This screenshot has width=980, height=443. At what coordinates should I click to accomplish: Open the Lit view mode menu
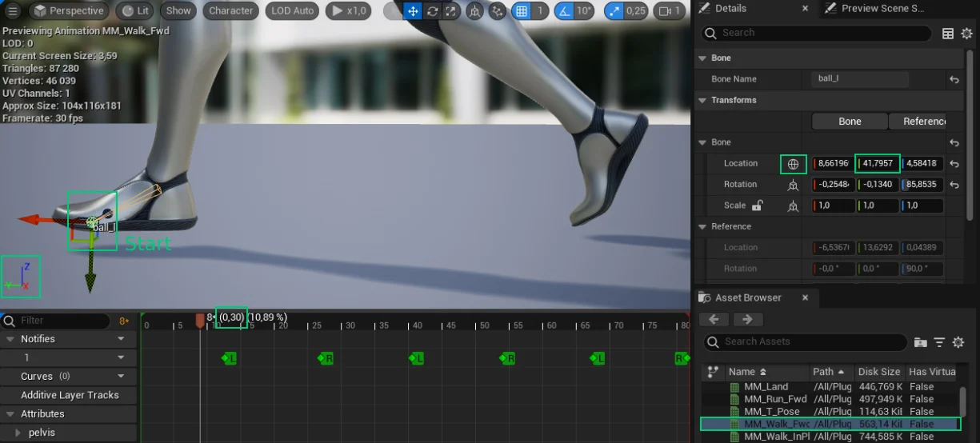click(x=134, y=10)
